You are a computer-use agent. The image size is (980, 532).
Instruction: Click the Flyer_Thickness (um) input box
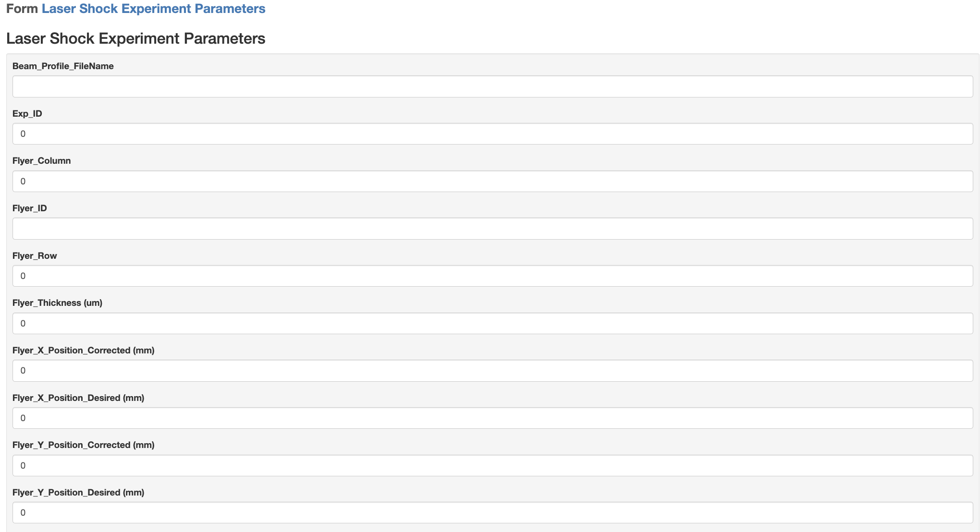pyautogui.click(x=492, y=324)
